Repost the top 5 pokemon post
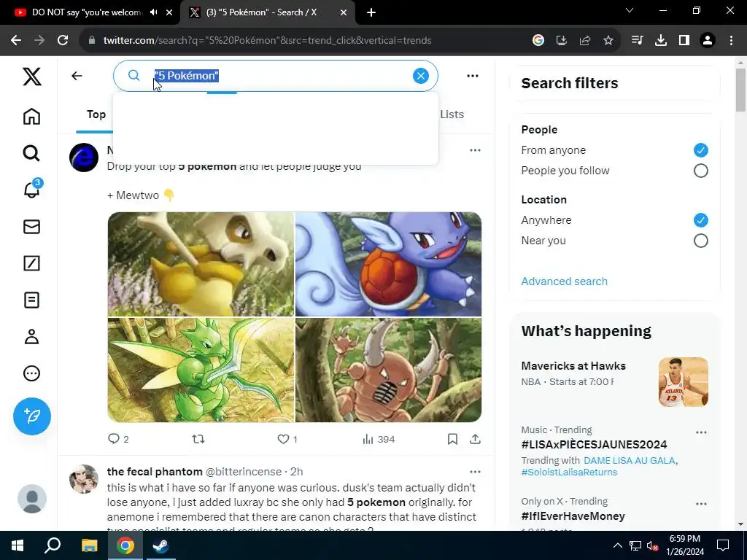 coord(198,439)
